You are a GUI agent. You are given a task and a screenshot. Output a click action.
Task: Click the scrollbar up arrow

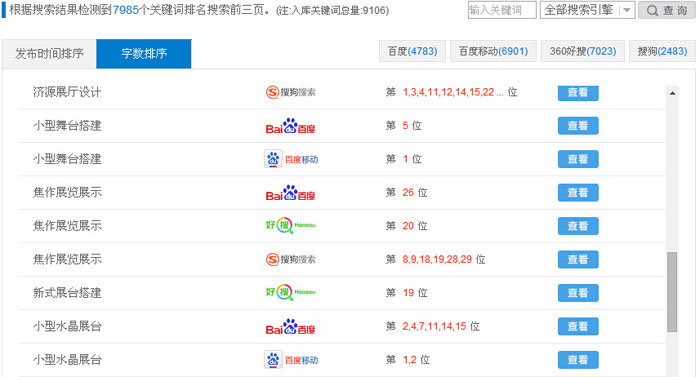click(672, 93)
